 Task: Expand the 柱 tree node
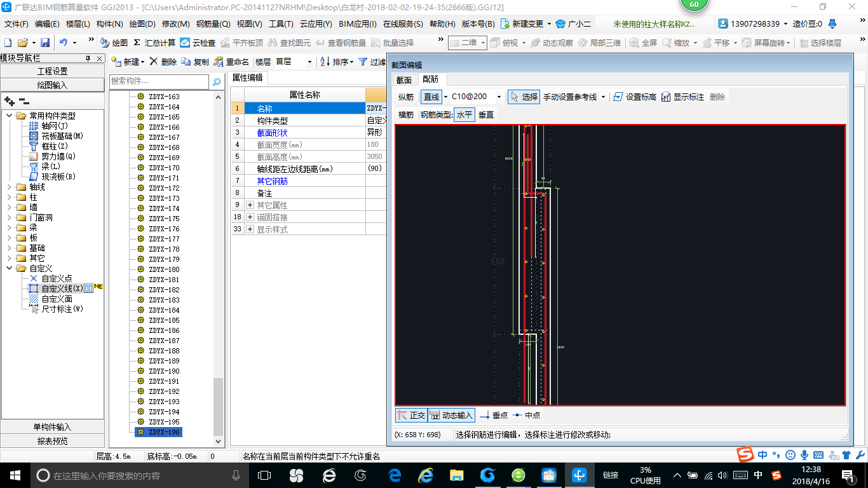10,197
